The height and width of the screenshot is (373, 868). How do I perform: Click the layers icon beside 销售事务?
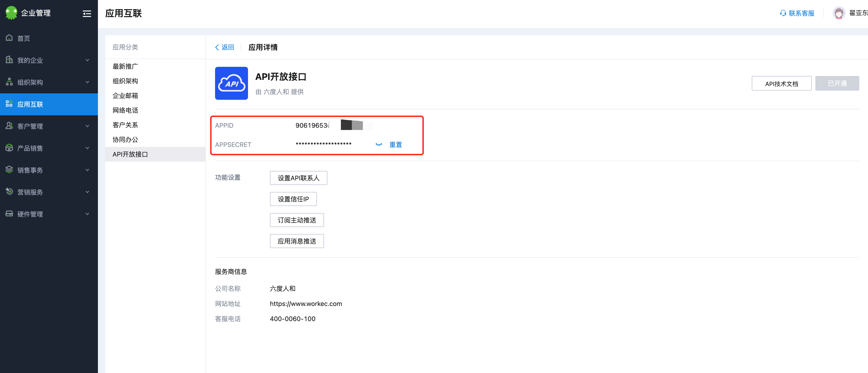point(9,170)
